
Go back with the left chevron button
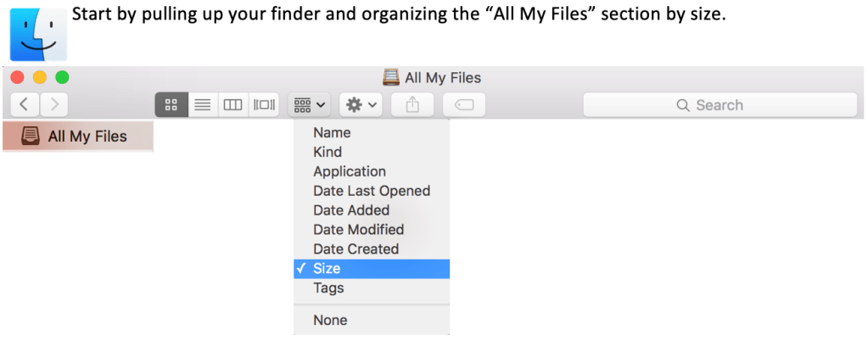pyautogui.click(x=24, y=105)
